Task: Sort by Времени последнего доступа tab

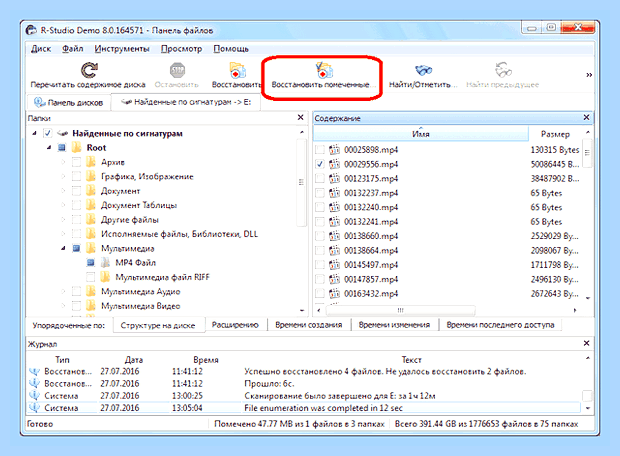Action: (x=500, y=325)
